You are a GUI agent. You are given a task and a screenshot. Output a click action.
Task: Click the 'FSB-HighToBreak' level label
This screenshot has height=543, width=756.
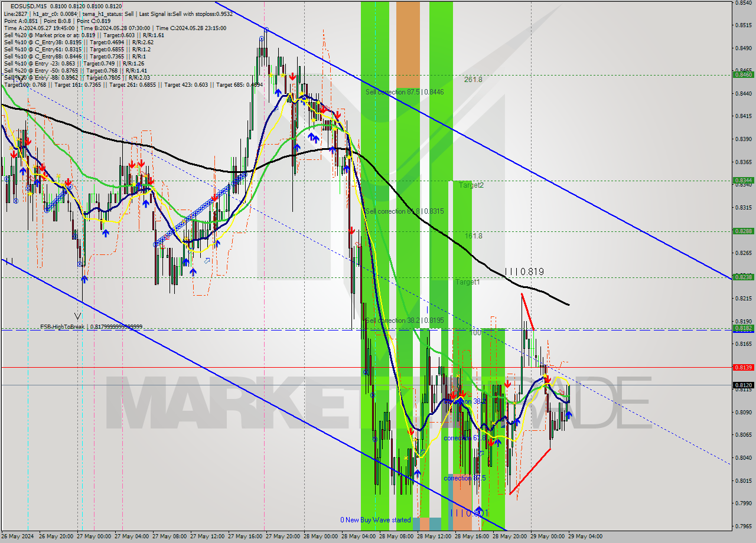(91, 327)
